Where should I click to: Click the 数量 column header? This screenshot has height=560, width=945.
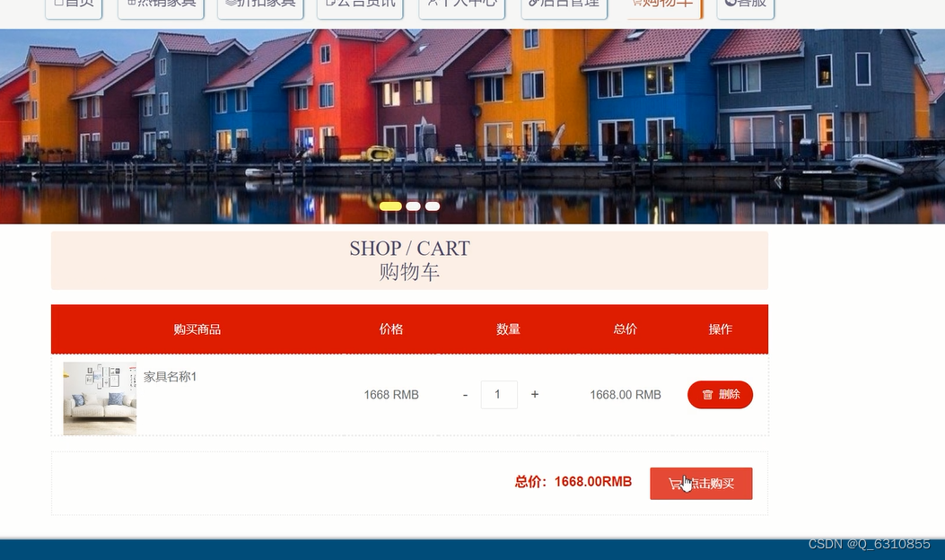click(509, 329)
